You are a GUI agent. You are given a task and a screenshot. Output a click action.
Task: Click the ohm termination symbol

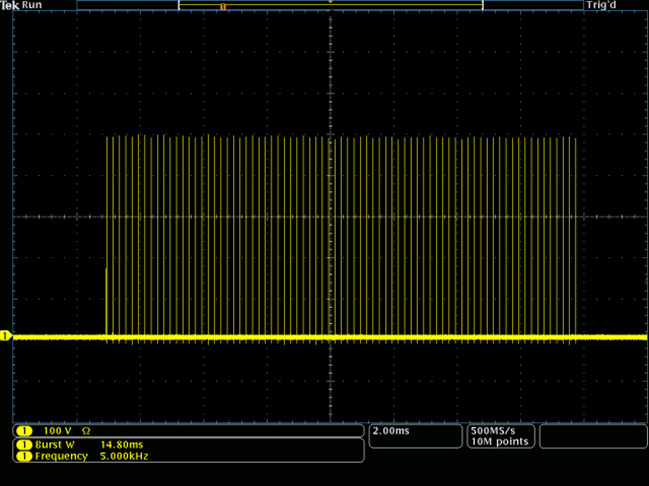click(85, 430)
